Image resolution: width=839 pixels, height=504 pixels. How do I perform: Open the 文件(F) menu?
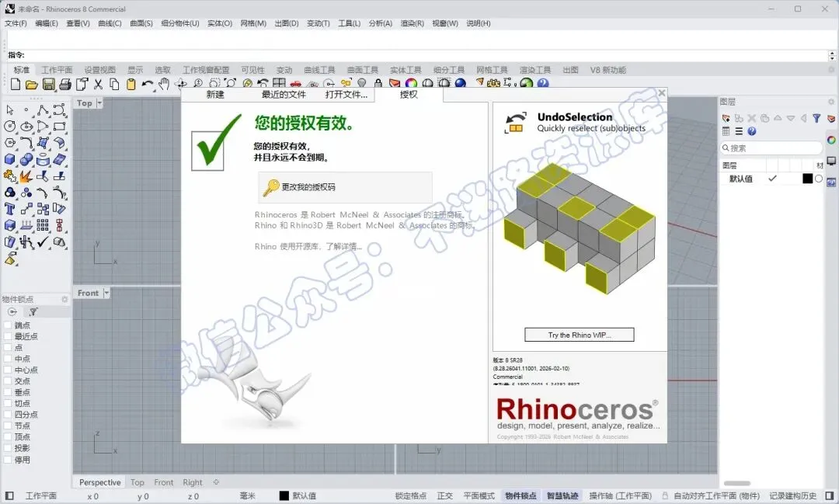[16, 23]
